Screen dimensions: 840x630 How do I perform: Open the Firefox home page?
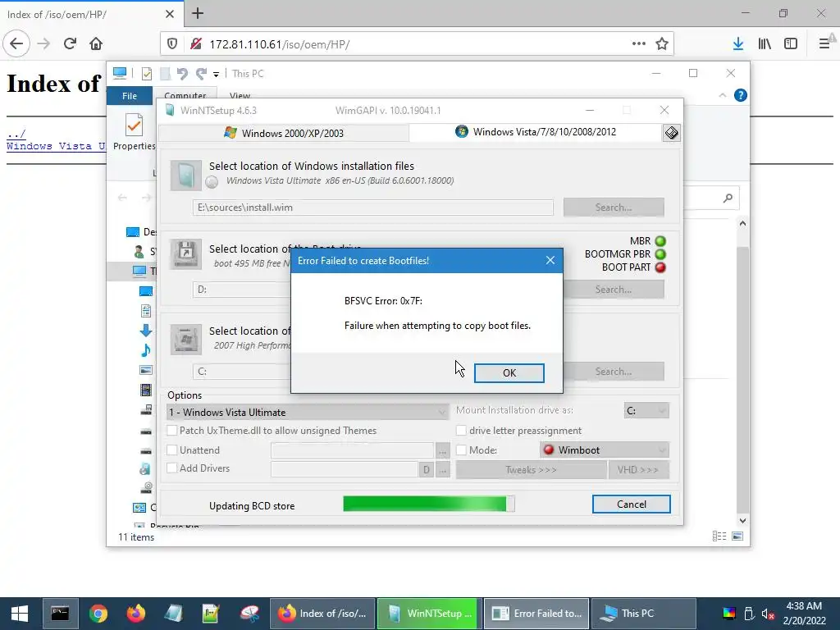[96, 43]
